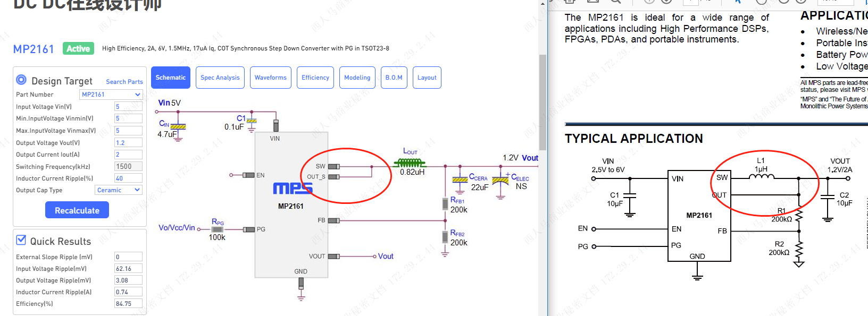Screen dimensions: 868x316
Task: Open the Modeling tab
Action: pyautogui.click(x=357, y=78)
